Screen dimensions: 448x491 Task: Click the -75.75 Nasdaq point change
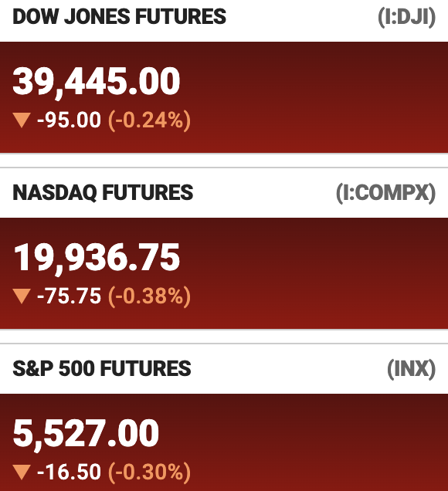pyautogui.click(x=70, y=296)
